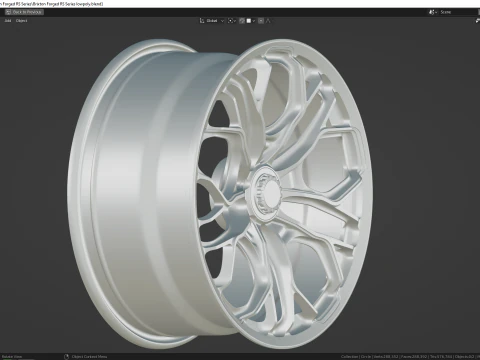Screen dimensions: 480x360
Task: Toggle proportional editing button
Action: click(261, 21)
